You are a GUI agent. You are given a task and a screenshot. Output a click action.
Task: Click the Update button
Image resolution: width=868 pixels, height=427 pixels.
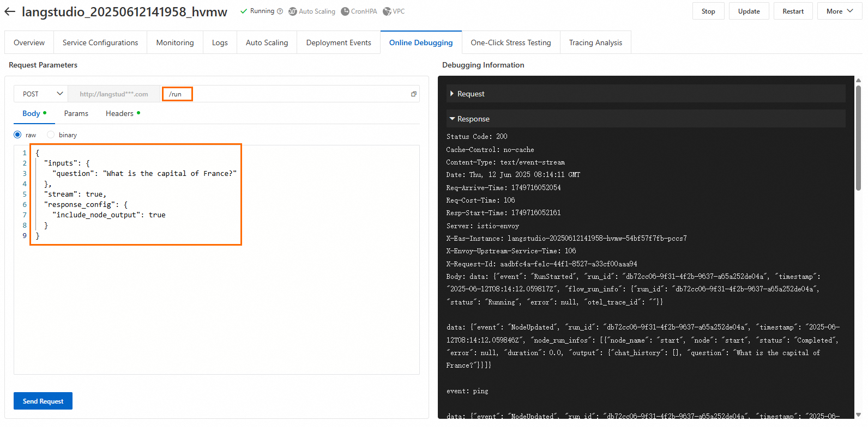pyautogui.click(x=749, y=11)
